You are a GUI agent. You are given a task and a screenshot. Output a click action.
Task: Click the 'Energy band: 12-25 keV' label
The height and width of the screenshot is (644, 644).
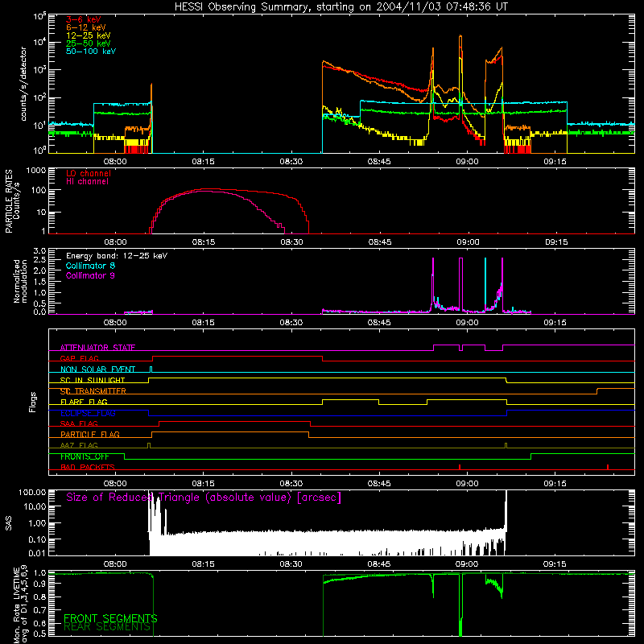click(x=117, y=256)
